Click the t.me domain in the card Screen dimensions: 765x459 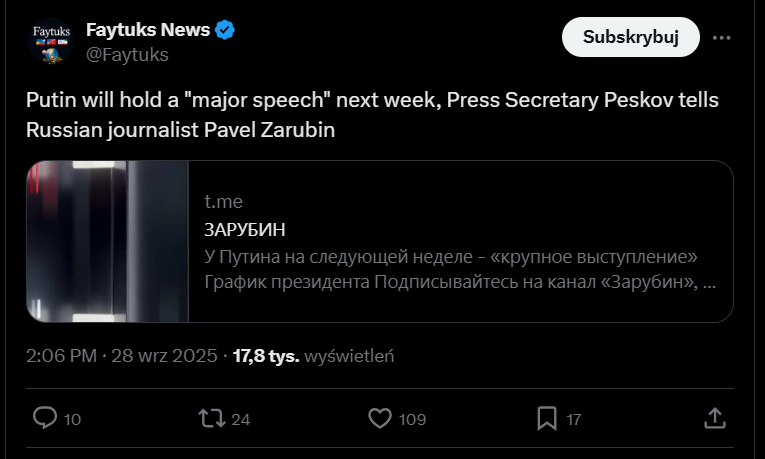[x=223, y=202]
